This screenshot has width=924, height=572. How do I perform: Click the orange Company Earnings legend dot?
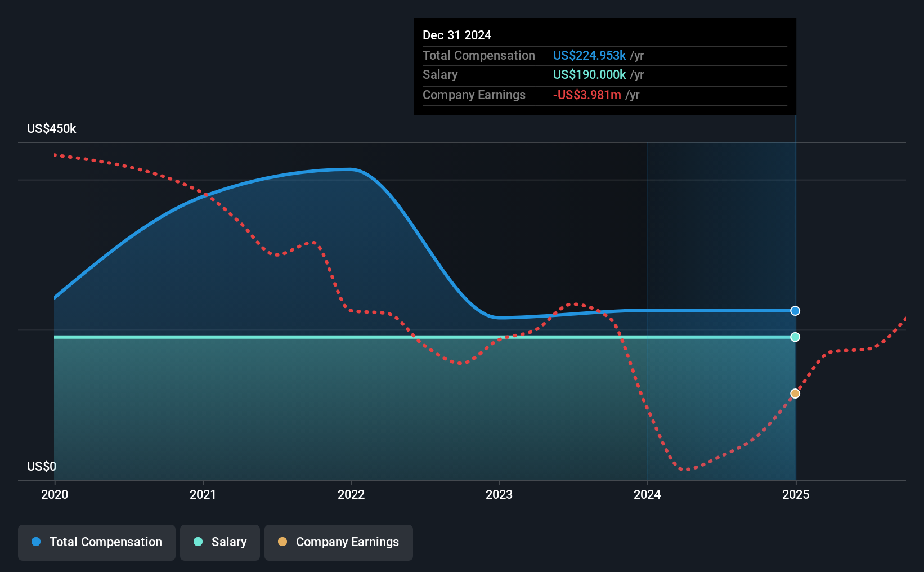[x=282, y=542]
